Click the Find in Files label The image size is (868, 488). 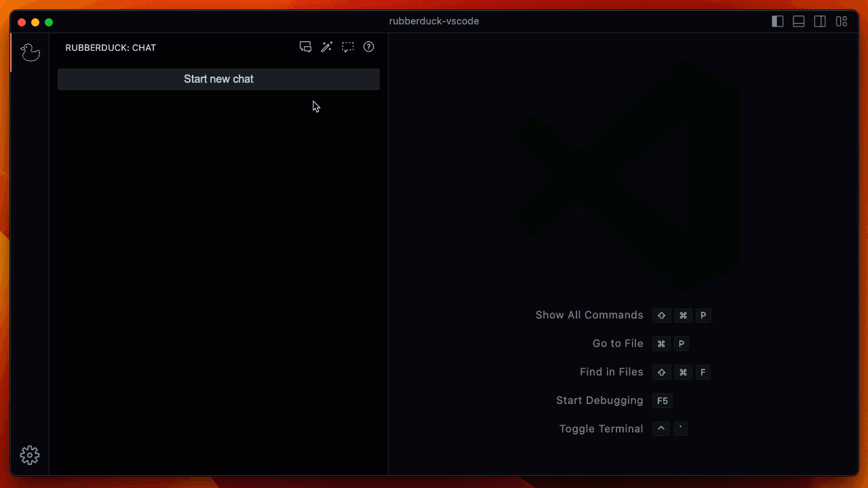pyautogui.click(x=611, y=372)
